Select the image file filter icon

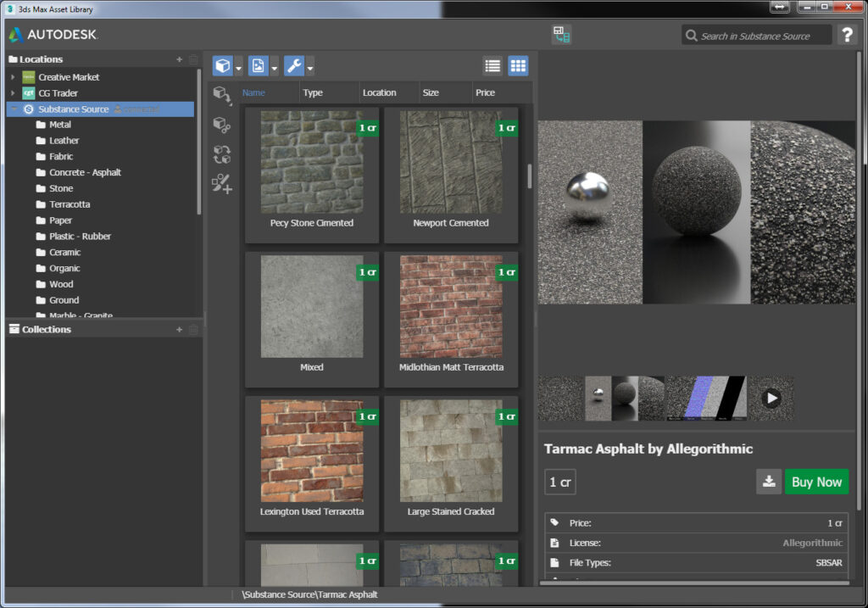[258, 66]
